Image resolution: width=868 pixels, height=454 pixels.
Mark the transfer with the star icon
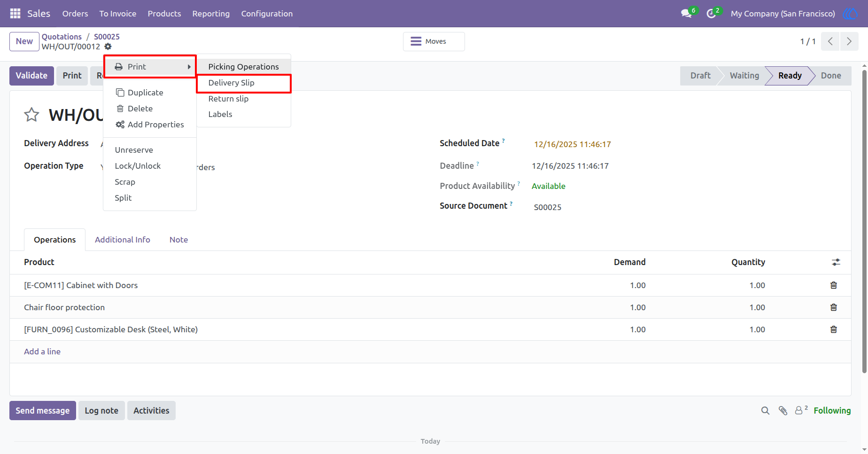point(31,115)
